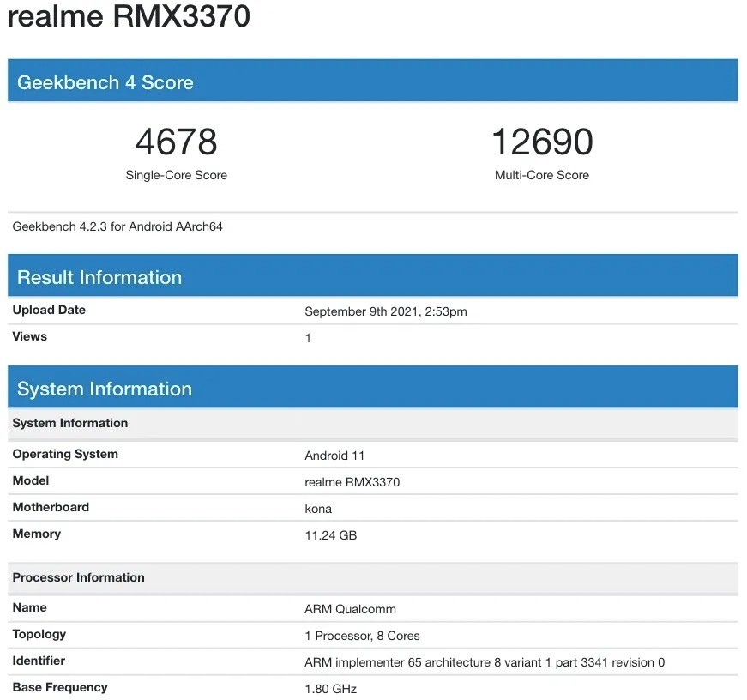Click the blue System Information header
The height and width of the screenshot is (700, 747).
(x=105, y=389)
